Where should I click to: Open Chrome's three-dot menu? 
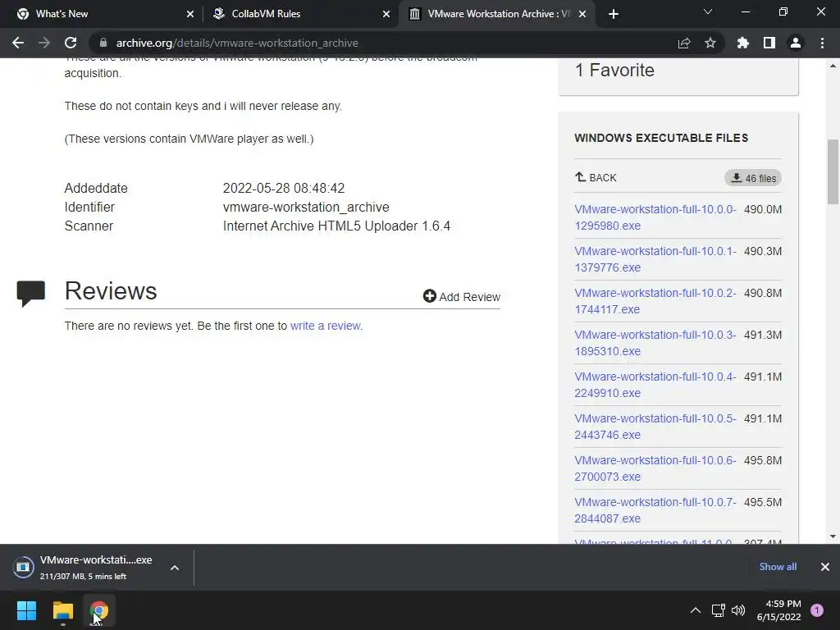pos(822,43)
